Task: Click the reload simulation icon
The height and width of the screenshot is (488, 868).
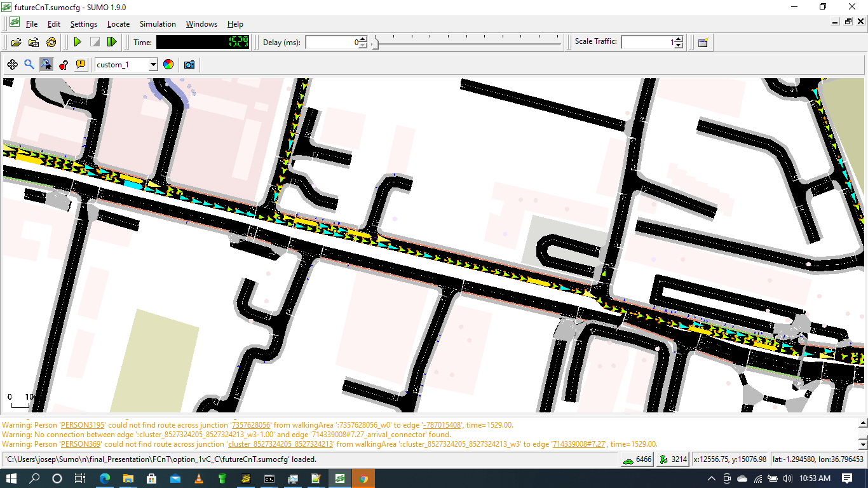Action: tap(51, 42)
